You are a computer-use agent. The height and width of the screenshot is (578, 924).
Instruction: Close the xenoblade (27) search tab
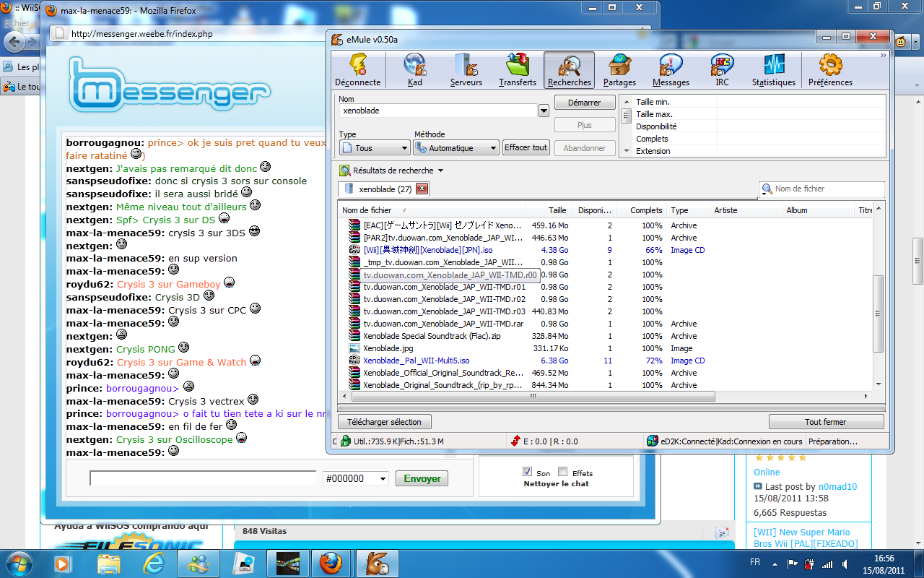coord(422,189)
